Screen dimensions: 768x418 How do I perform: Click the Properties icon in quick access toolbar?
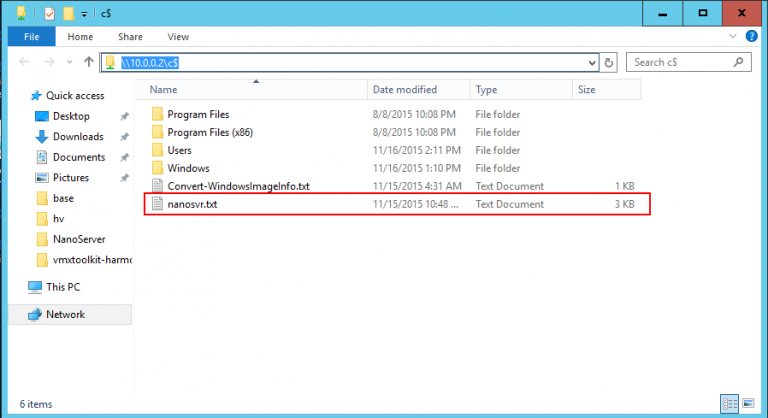coord(48,14)
